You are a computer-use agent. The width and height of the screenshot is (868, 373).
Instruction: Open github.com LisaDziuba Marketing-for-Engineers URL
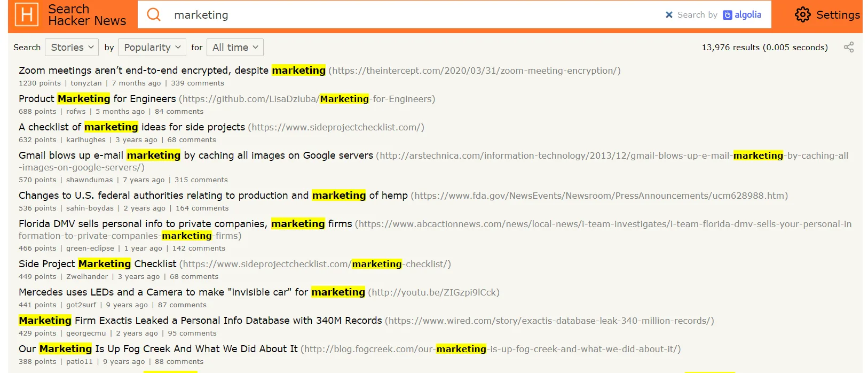coord(307,99)
